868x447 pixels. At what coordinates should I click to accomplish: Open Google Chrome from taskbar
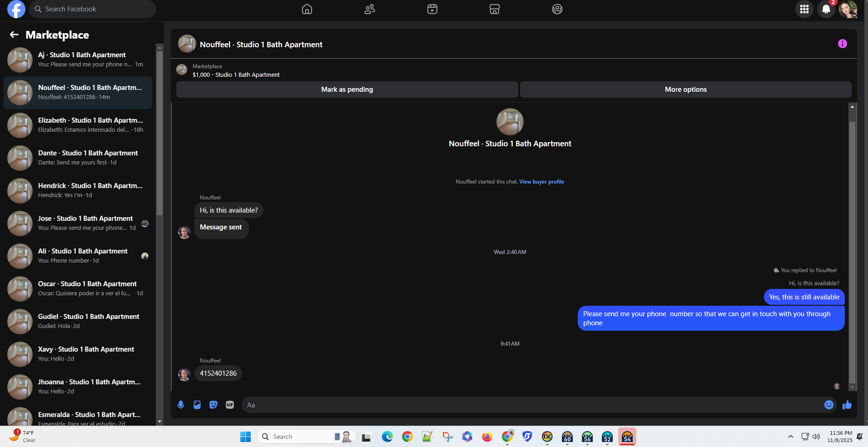pyautogui.click(x=407, y=437)
